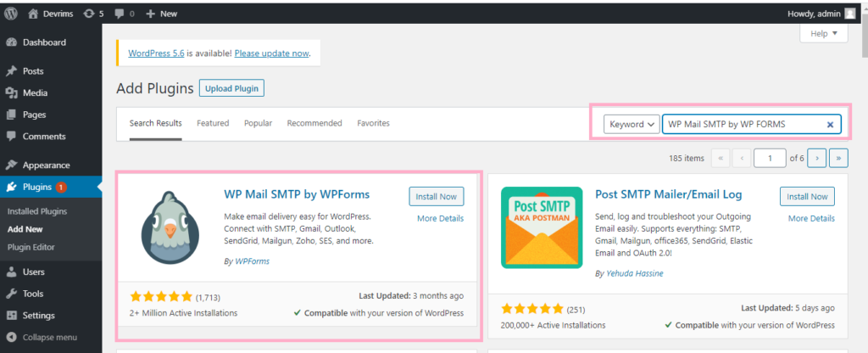Click 200,000+ Active Installations text
868x353 pixels.
tap(553, 325)
